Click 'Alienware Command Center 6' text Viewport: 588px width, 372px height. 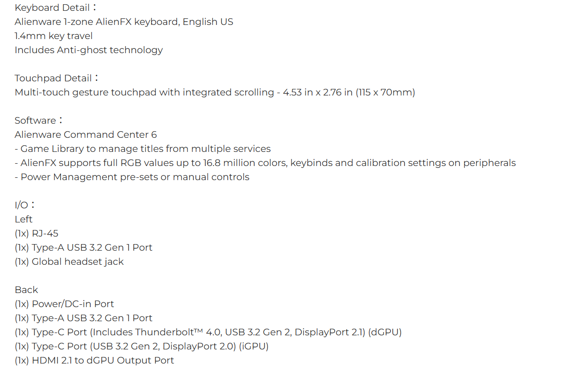point(86,135)
